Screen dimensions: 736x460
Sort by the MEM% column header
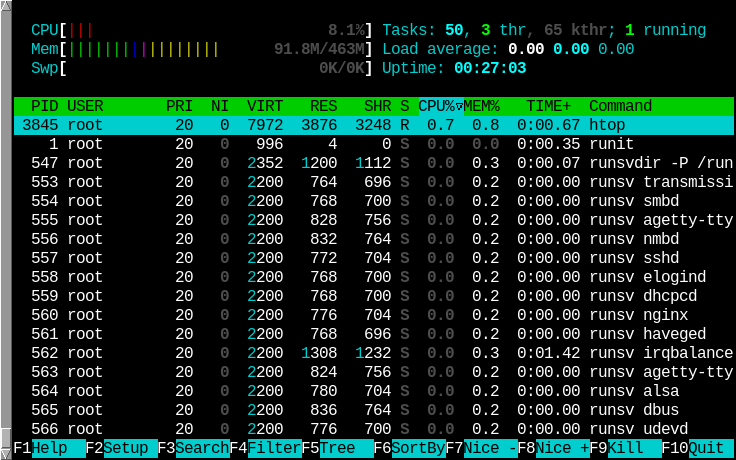482,106
